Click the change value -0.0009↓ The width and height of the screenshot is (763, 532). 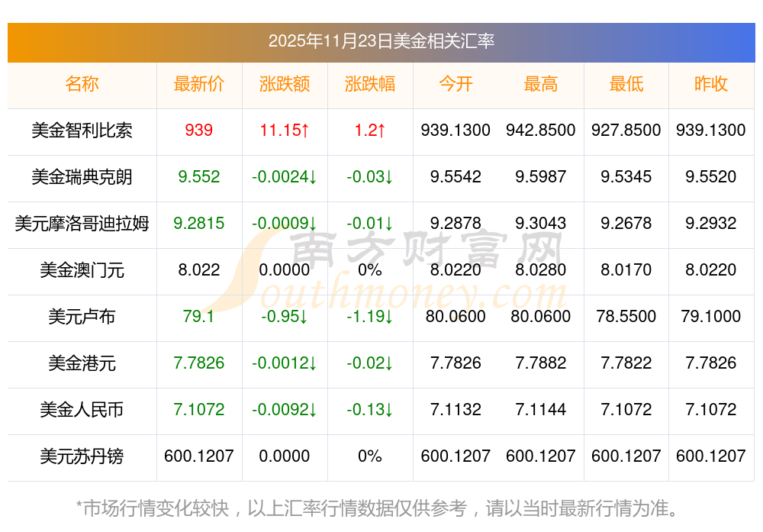285,224
